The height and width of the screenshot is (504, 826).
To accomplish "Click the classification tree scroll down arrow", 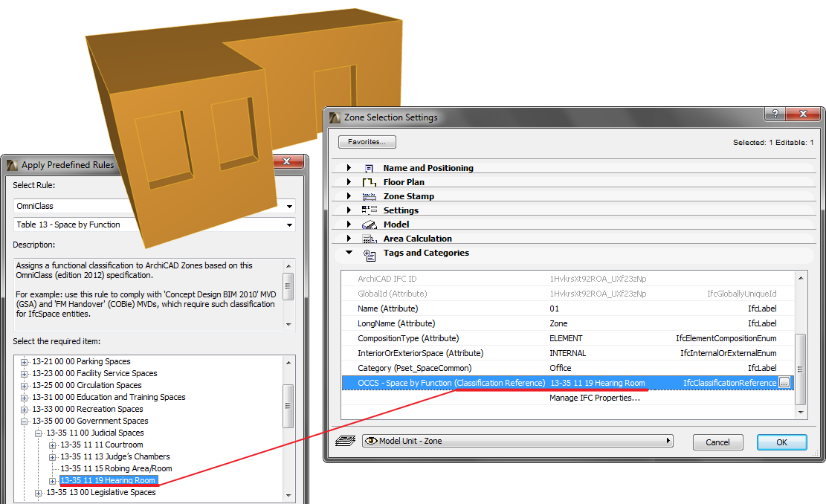I will click(288, 496).
